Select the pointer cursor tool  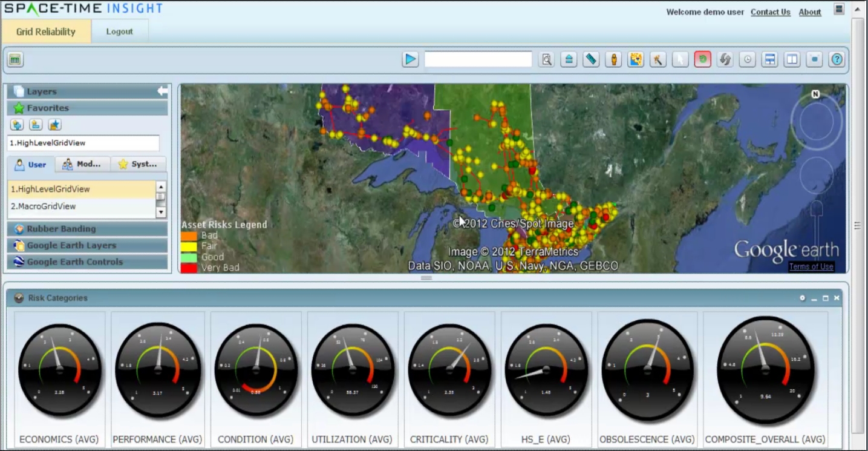pos(680,59)
